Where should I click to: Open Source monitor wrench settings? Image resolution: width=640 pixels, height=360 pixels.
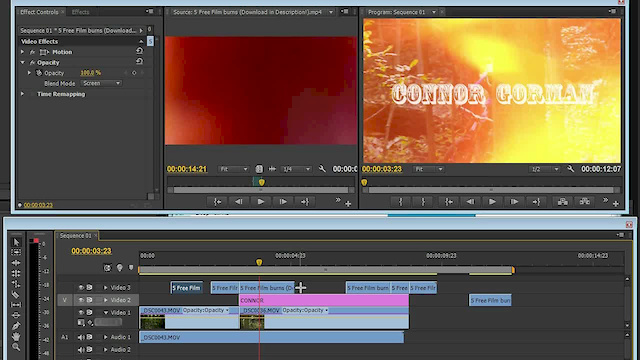322,169
